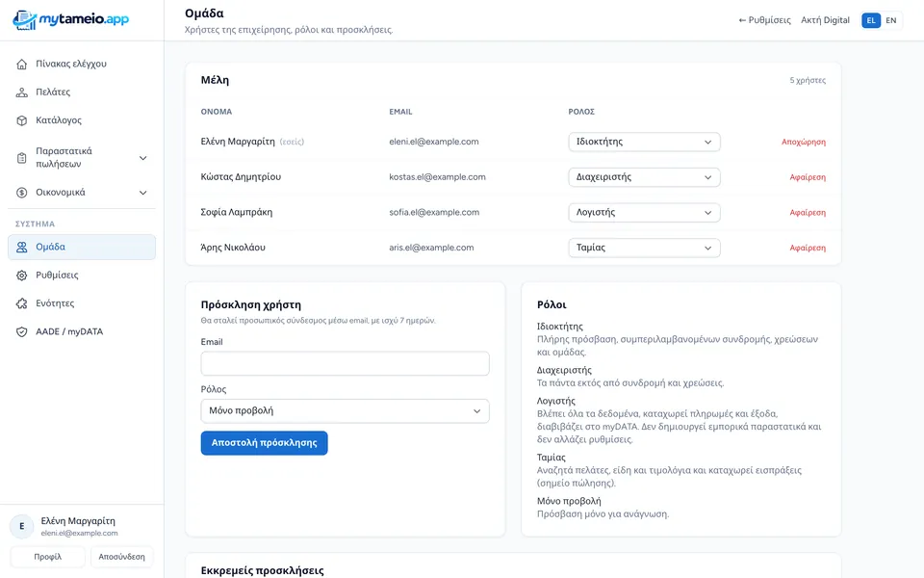Select the Ομάδα menu item in the sidebar
924x578 pixels.
click(82, 248)
